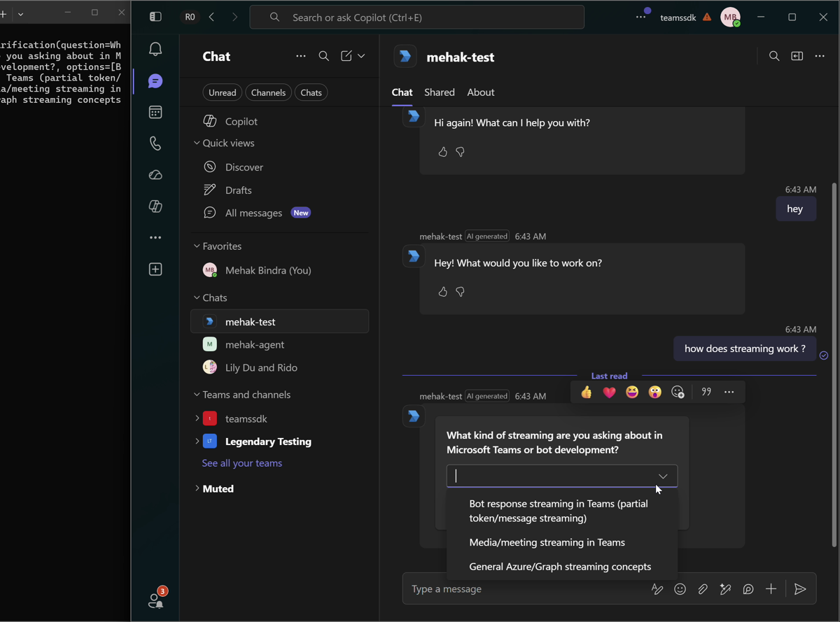Open mehak-test chat more options ellipsis
The image size is (840, 622).
(820, 56)
